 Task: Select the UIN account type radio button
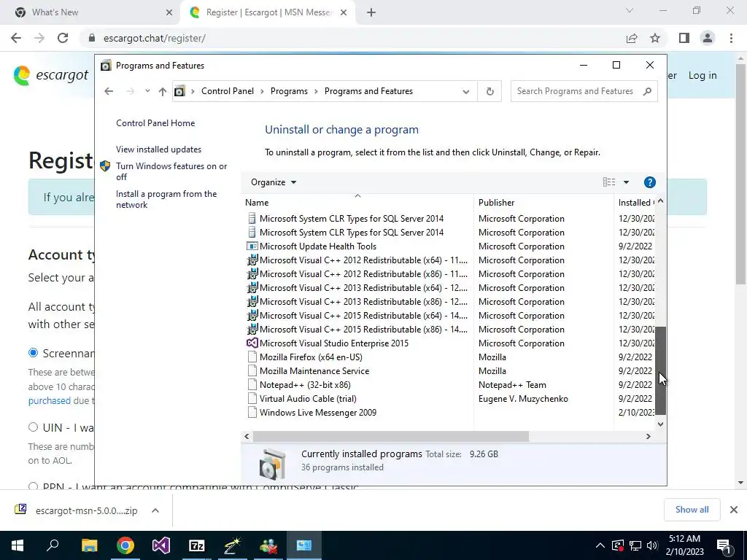tap(33, 427)
